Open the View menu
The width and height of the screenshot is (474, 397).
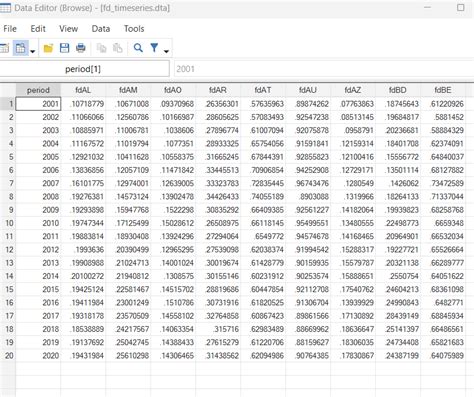[x=68, y=29]
